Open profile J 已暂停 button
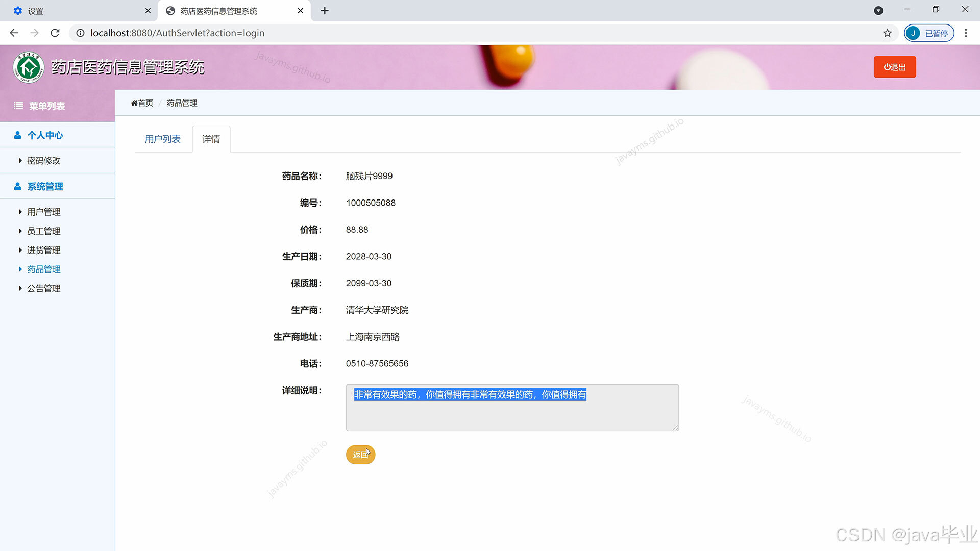This screenshot has height=551, width=980. (x=929, y=33)
